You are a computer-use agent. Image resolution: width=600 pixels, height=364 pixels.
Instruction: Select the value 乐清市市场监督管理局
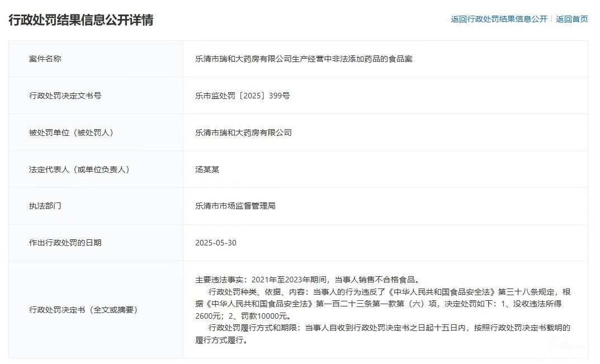pos(235,206)
